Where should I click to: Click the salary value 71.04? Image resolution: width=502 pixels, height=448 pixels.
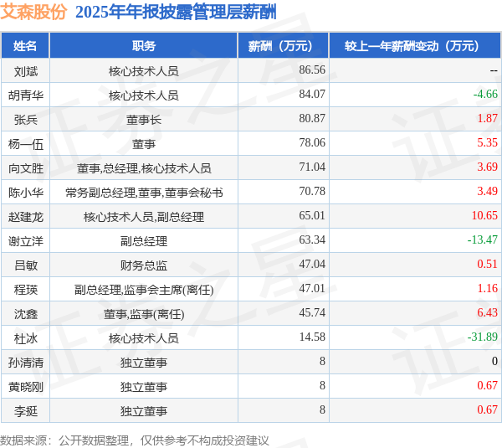tap(312, 167)
